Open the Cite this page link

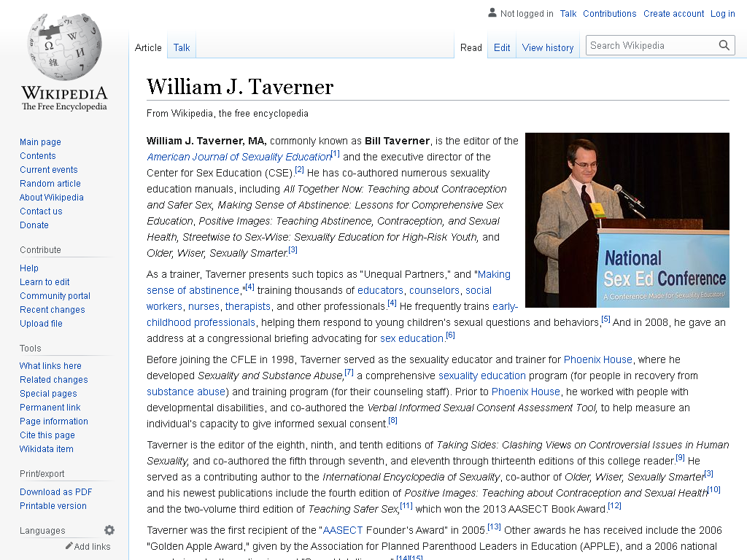pyautogui.click(x=47, y=435)
